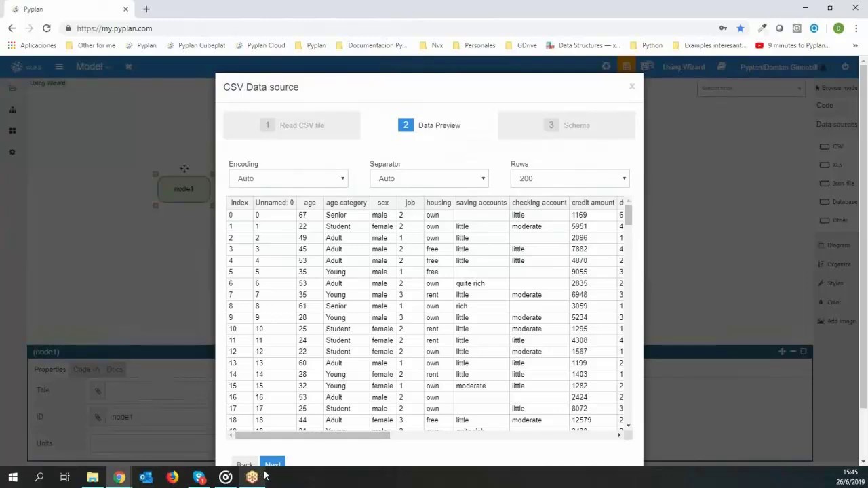Close the CSV Data source dialog
Viewport: 868px width, 488px height.
pos(631,87)
